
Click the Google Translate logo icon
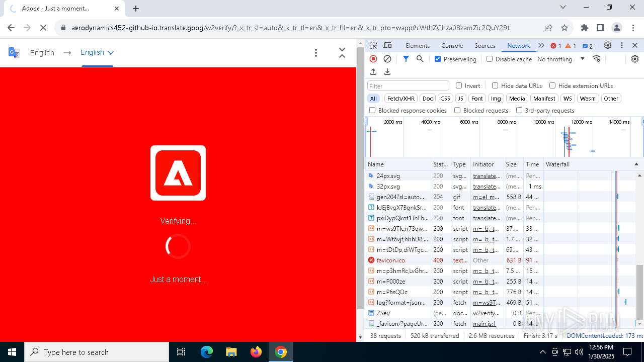14,52
